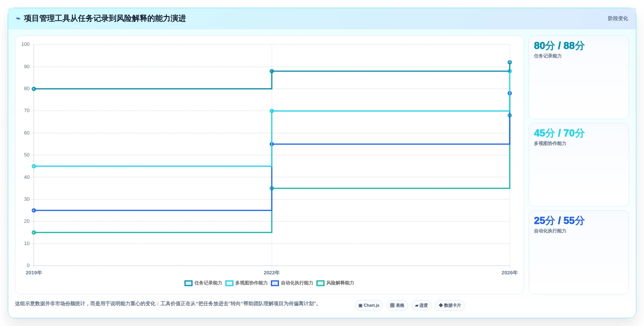644x326 pixels.
Task: Click the 阶段变化 label in header
Action: point(618,18)
